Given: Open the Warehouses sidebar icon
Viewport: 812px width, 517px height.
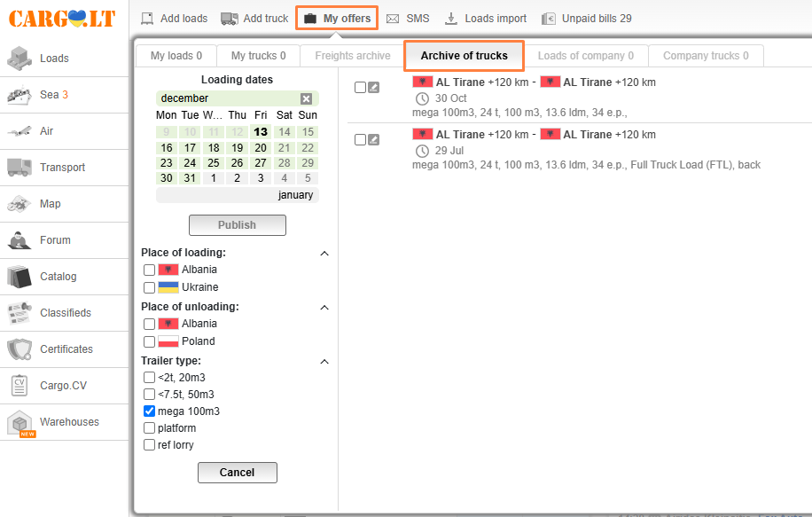Looking at the screenshot, I should pyautogui.click(x=20, y=423).
